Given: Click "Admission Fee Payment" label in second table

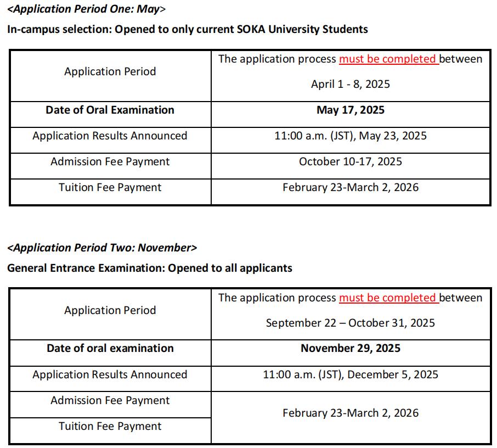Looking at the screenshot, I should pos(110,400).
